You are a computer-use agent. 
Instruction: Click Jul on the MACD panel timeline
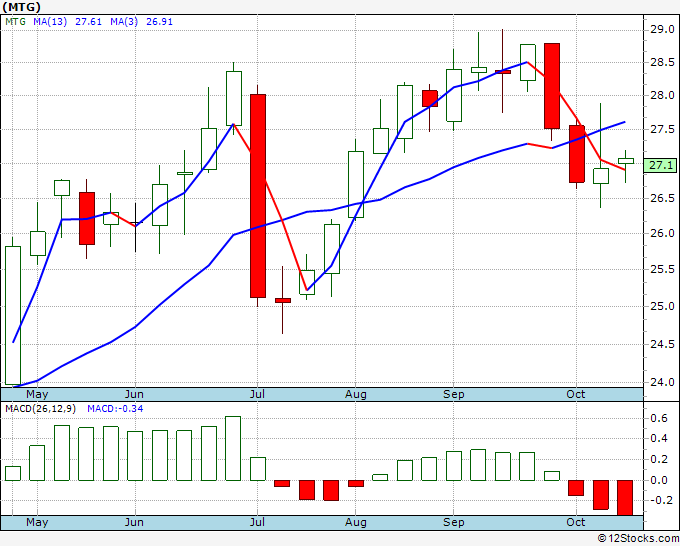[257, 522]
